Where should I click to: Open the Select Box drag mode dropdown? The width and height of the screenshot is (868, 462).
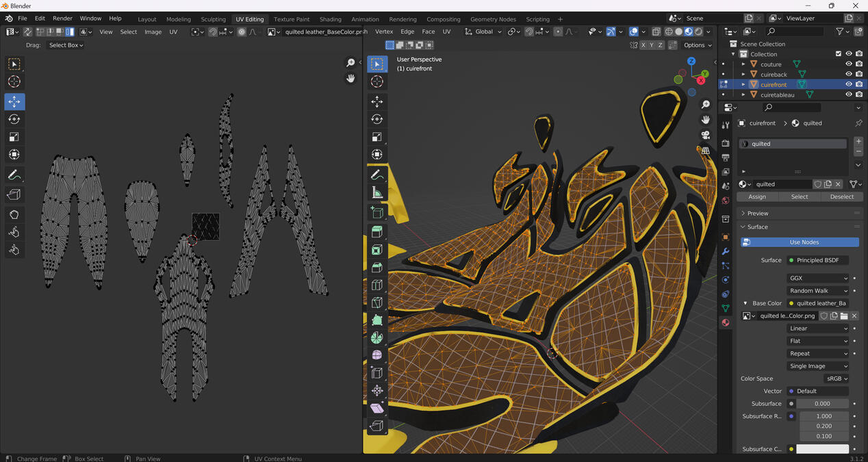[x=65, y=45]
